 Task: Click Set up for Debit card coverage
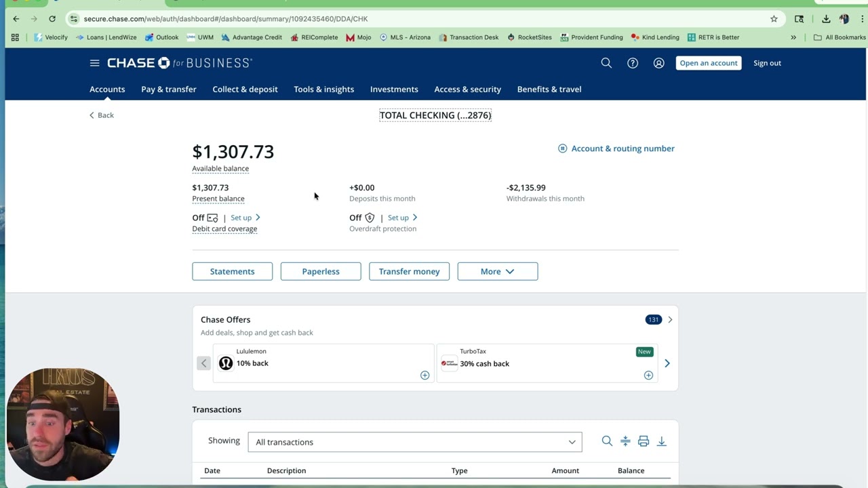tap(245, 218)
